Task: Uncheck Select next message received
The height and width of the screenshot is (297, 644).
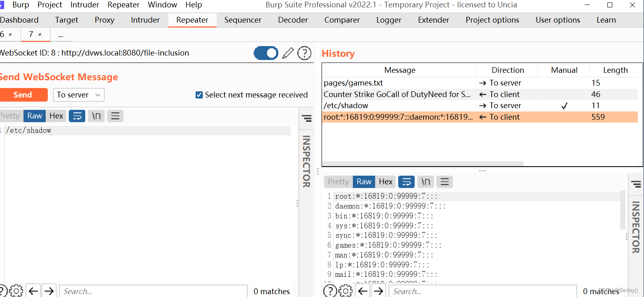Action: pos(199,95)
